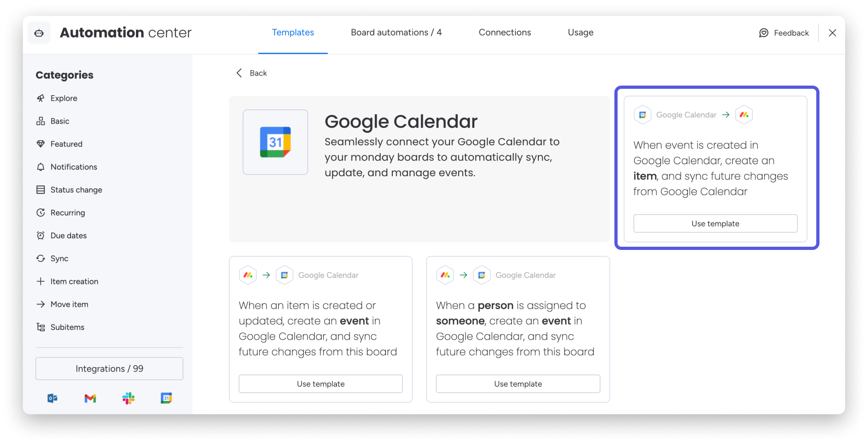Select the Due dates category
Screen dimensions: 868x444
tap(61, 236)
